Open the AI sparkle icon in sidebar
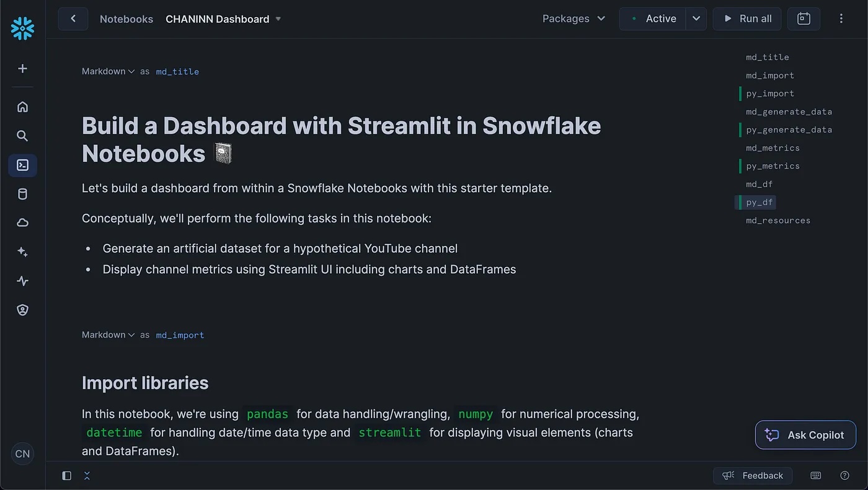 coord(22,252)
